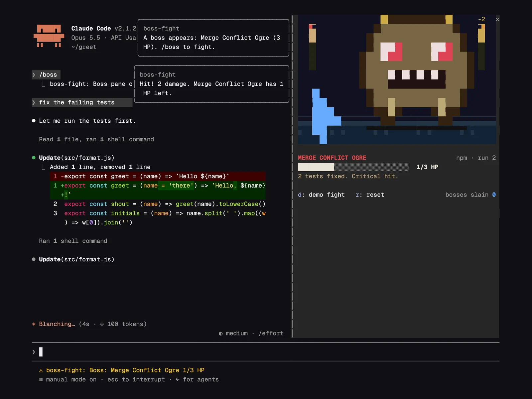
Task: Toggle the 'manual mode on' status
Action: click(x=71, y=379)
